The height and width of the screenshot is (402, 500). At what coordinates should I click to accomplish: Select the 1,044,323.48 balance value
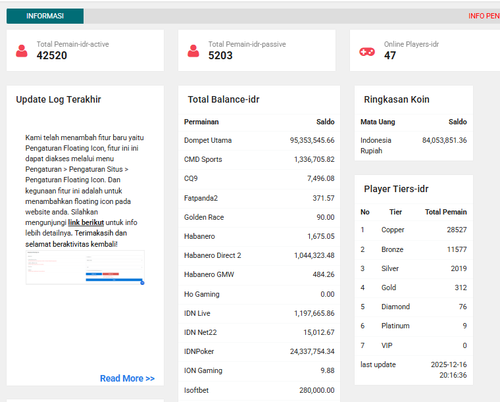314,255
